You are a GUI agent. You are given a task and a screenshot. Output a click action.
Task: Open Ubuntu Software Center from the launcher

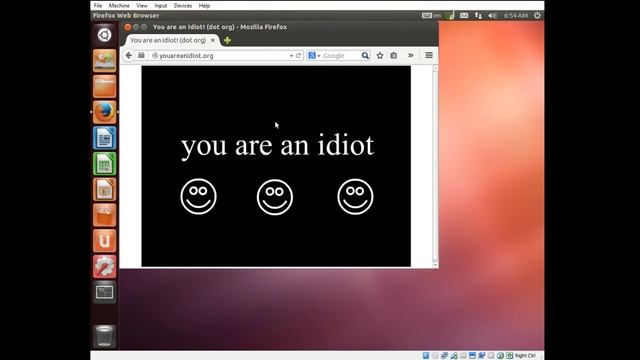click(104, 215)
